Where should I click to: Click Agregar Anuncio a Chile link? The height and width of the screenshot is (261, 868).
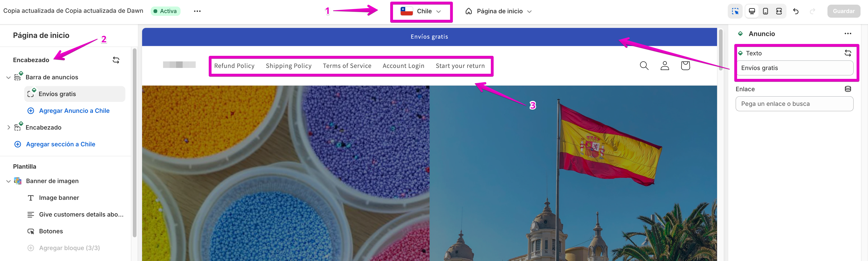click(74, 111)
